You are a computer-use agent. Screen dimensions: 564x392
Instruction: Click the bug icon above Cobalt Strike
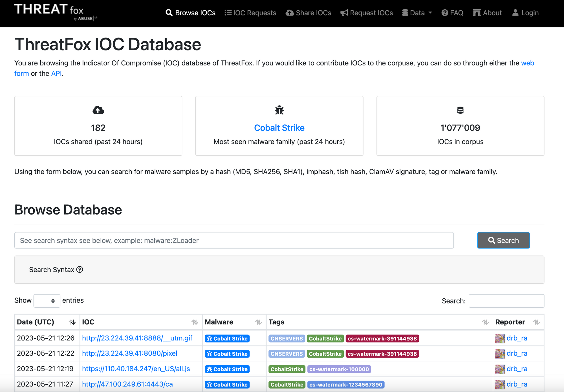pyautogui.click(x=279, y=110)
